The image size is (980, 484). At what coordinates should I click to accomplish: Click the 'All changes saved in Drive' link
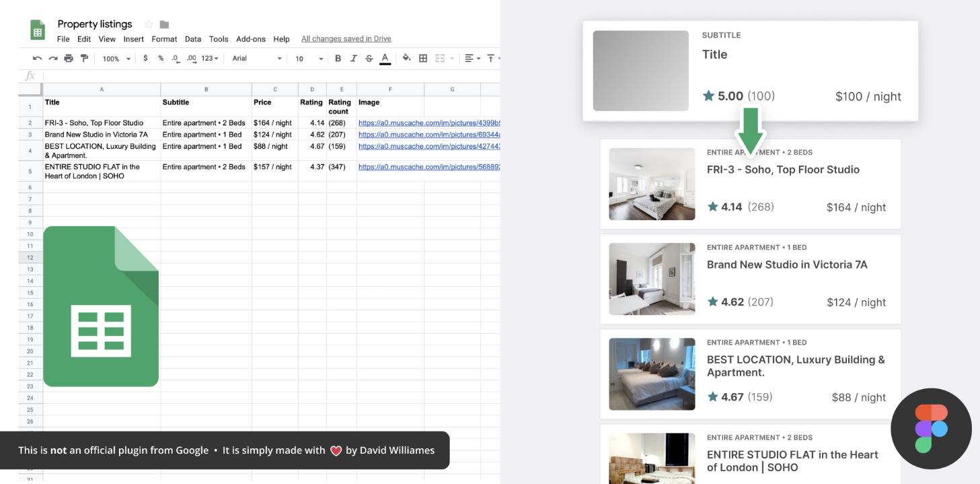pos(346,39)
